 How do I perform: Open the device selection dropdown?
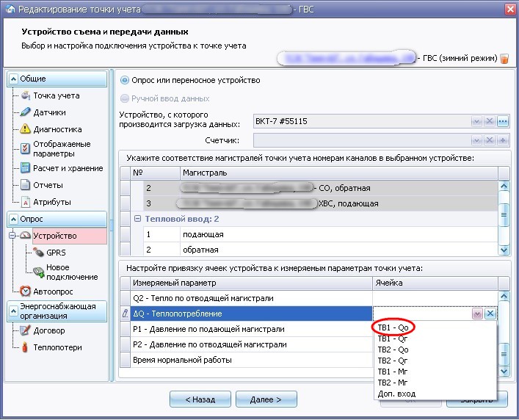tap(476, 121)
